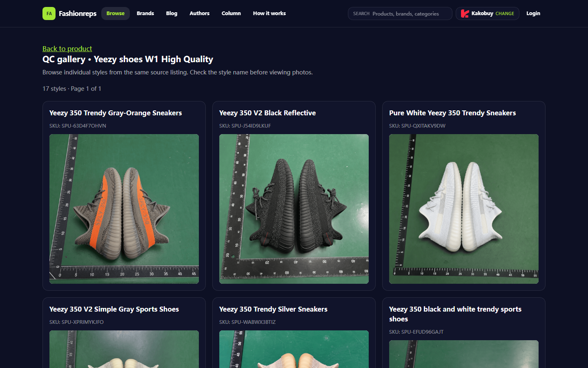This screenshot has width=588, height=368.
Task: Select SKU text SPU-WABWX3BTIZ
Action: pos(247,322)
